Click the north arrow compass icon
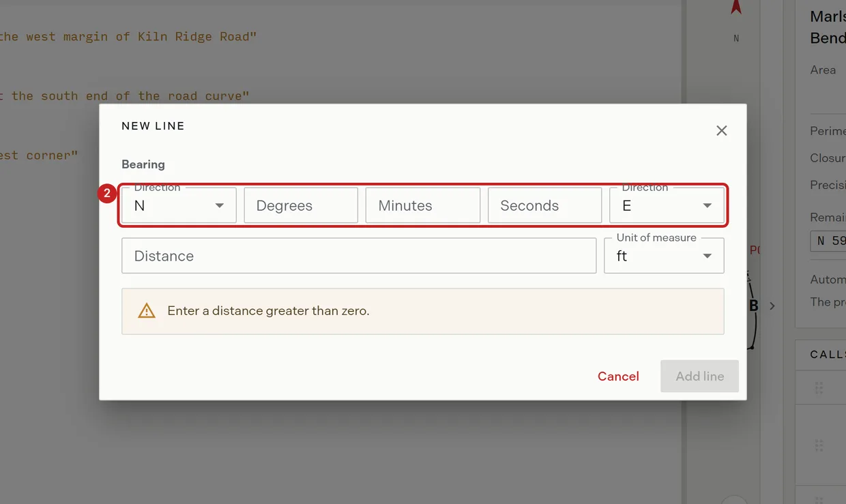The image size is (846, 504). (x=736, y=8)
